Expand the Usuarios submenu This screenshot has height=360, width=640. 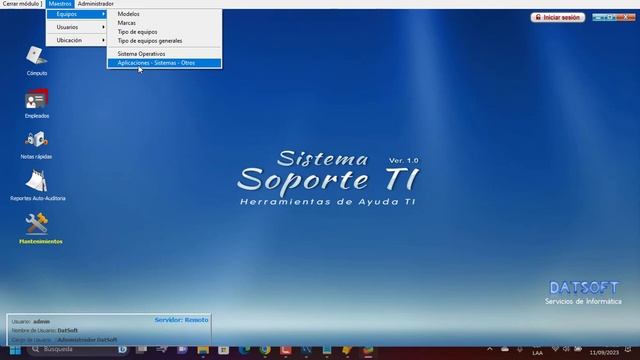76,27
